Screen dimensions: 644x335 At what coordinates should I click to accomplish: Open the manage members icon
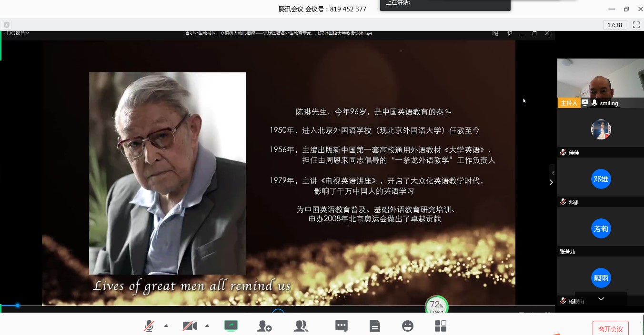point(301,326)
